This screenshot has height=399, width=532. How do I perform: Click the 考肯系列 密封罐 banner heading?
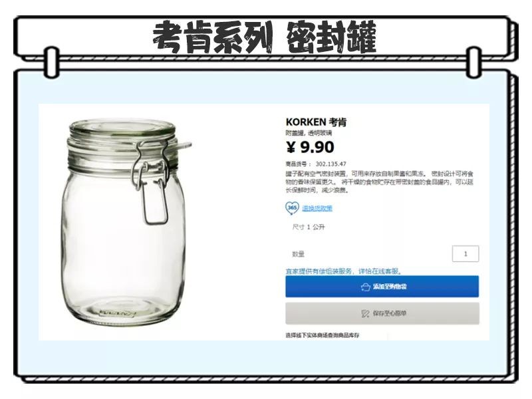(264, 37)
